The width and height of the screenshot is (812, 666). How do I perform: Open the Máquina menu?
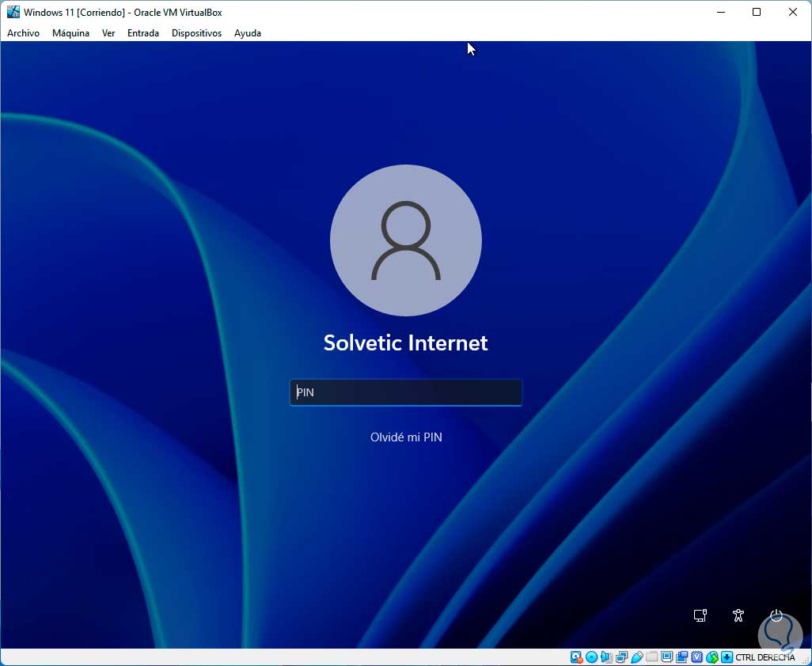coord(70,33)
